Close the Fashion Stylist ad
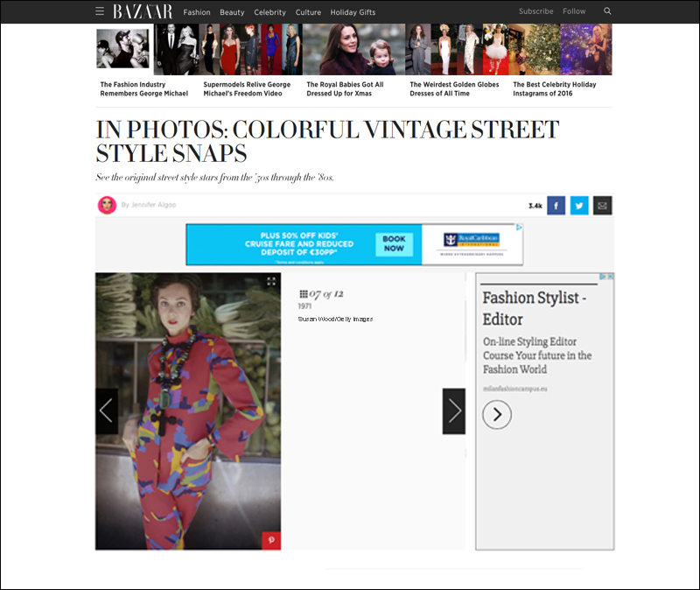 tap(610, 277)
